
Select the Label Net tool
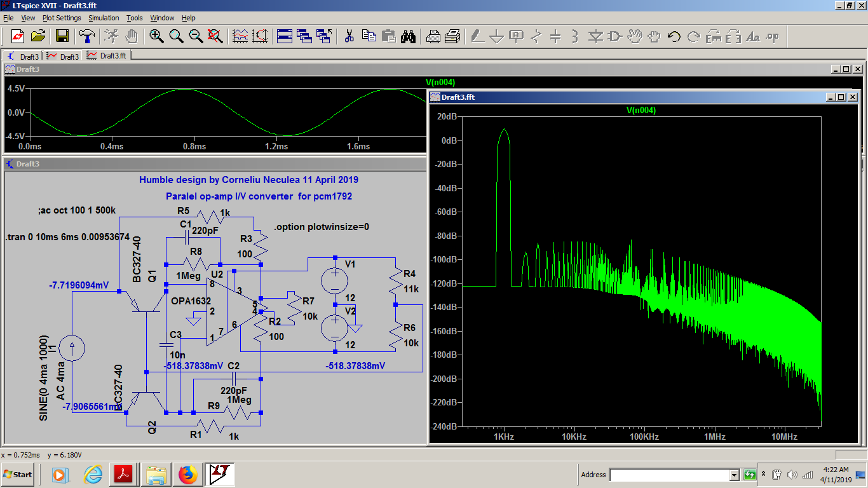517,36
